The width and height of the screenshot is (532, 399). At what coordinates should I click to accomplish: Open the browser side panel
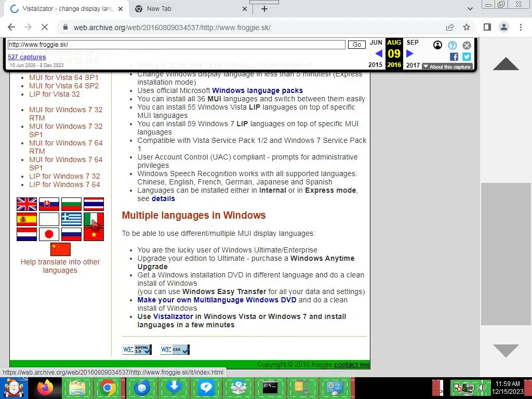[x=487, y=28]
